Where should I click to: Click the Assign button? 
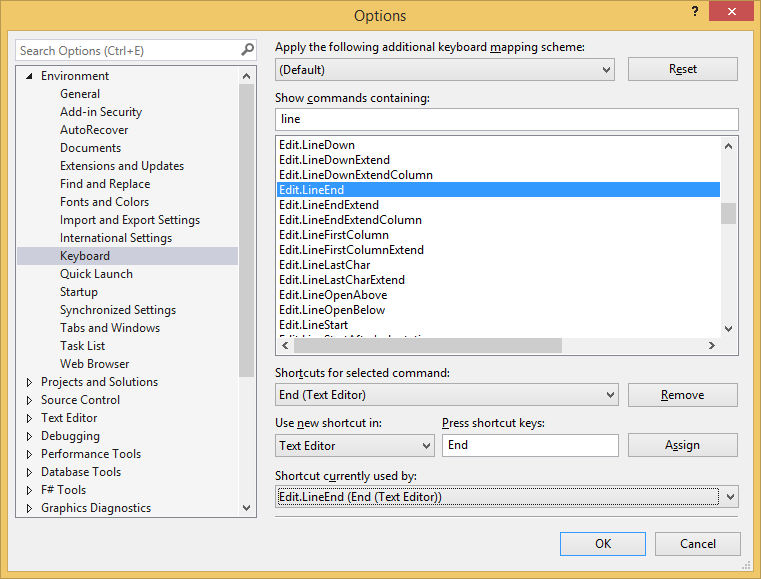click(682, 445)
